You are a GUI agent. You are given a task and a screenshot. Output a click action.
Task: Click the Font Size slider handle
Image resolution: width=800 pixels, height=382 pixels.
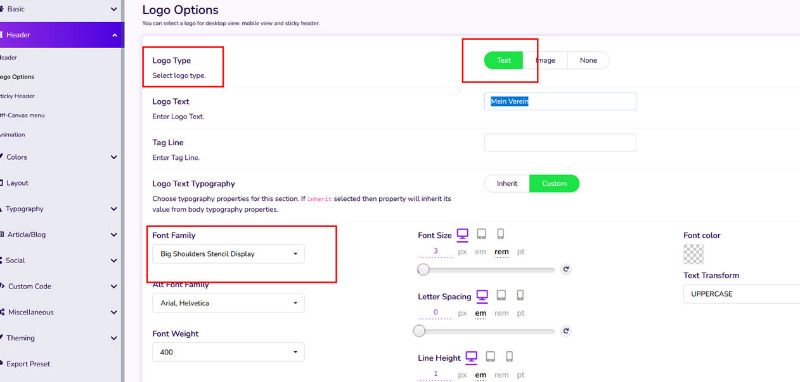[x=423, y=269]
